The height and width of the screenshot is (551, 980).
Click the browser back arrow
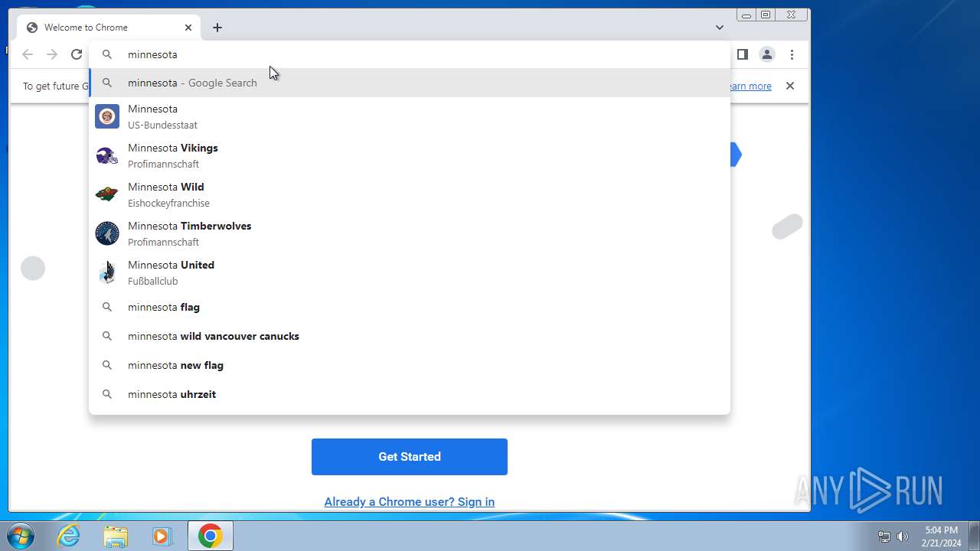click(28, 54)
